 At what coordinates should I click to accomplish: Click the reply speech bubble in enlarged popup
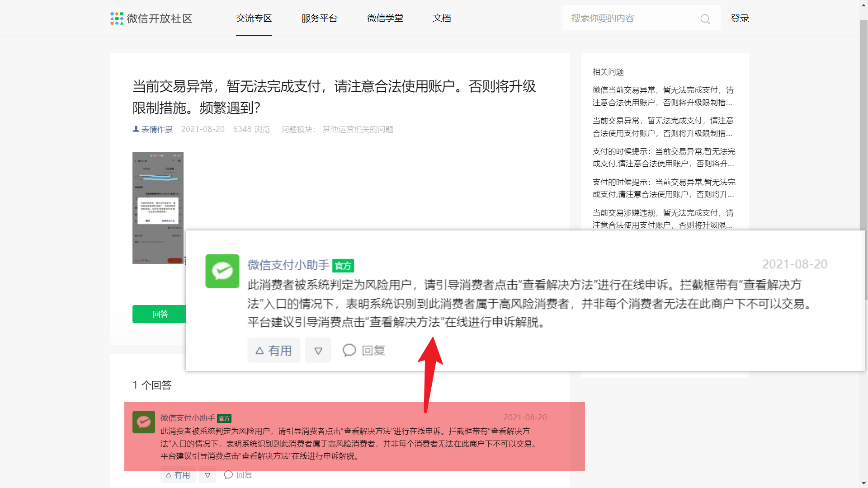click(349, 350)
